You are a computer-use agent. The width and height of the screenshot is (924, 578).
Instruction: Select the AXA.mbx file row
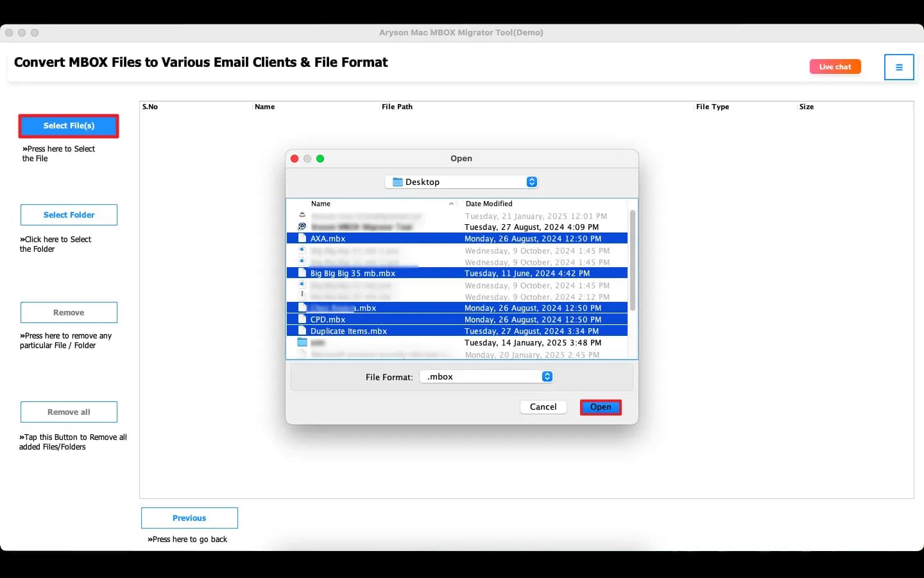(457, 238)
